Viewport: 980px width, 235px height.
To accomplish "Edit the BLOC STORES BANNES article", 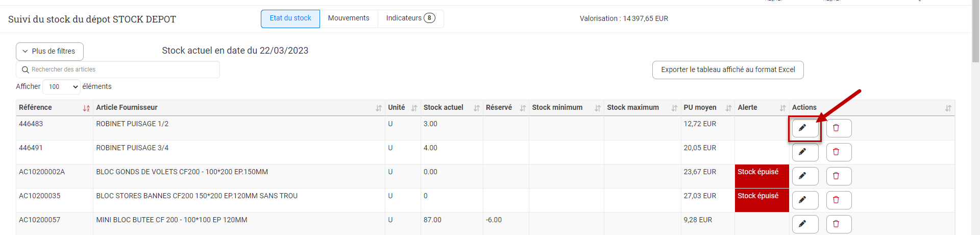I will pyautogui.click(x=804, y=200).
